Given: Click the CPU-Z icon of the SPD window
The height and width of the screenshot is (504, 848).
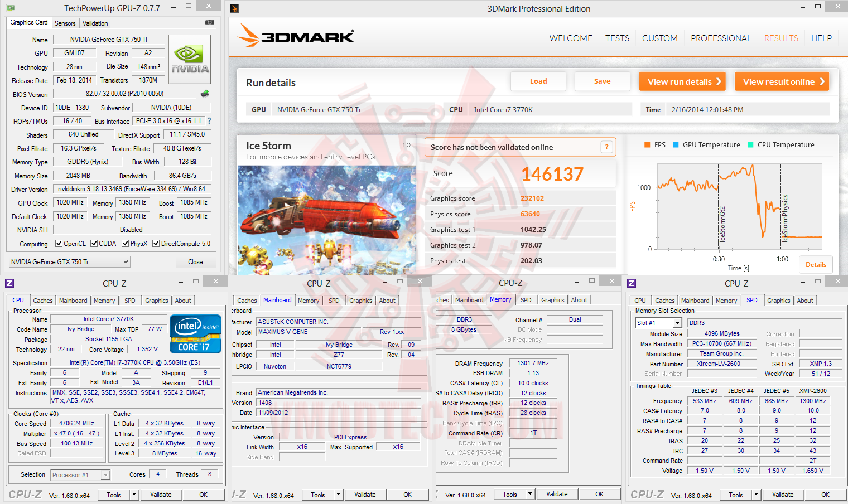Looking at the screenshot, I should coord(632,283).
